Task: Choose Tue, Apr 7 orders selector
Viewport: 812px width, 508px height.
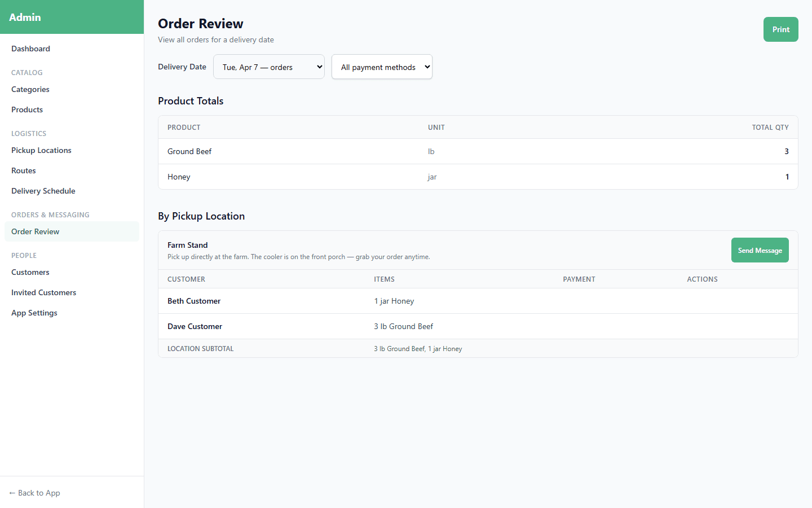Action: (x=269, y=67)
